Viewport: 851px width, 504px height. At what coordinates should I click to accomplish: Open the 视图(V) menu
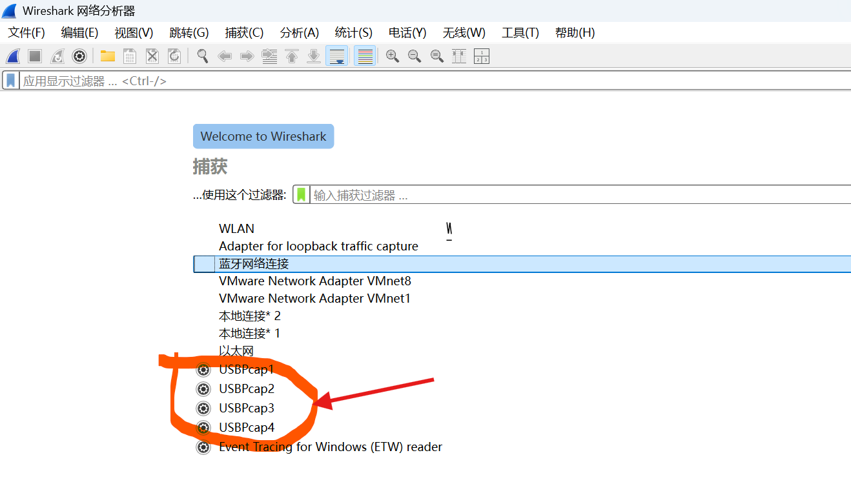pyautogui.click(x=134, y=32)
